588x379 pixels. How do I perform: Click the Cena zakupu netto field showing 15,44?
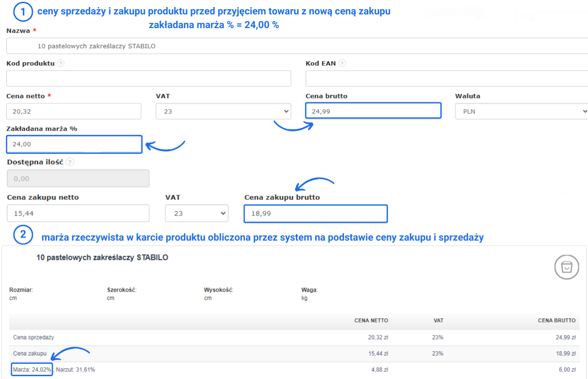(x=78, y=213)
